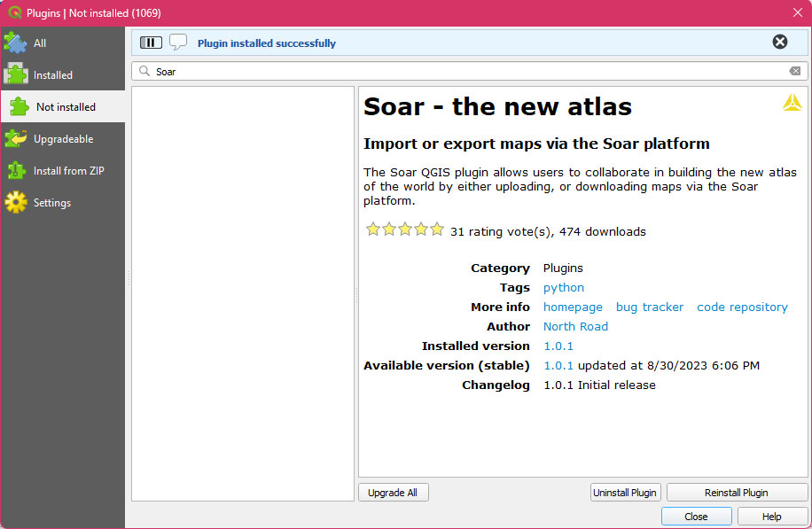Click the Soar - the new atlas heading
This screenshot has height=529, width=812.
[x=497, y=106]
